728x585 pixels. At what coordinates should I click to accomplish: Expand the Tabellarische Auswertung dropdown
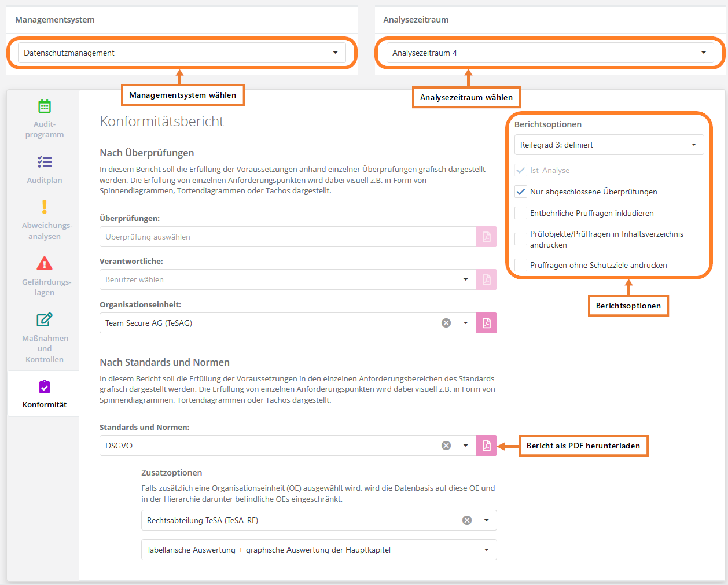click(318, 550)
